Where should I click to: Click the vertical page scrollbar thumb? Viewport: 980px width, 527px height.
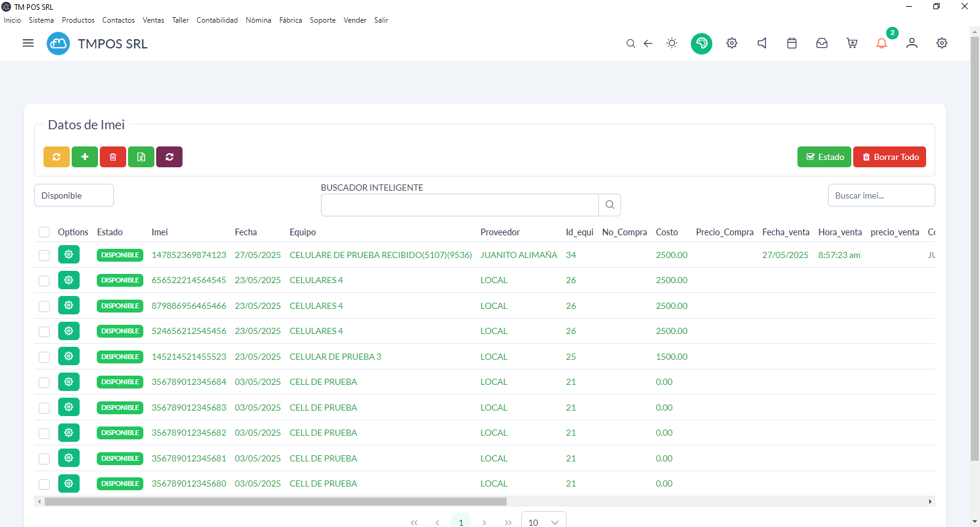[974, 248]
